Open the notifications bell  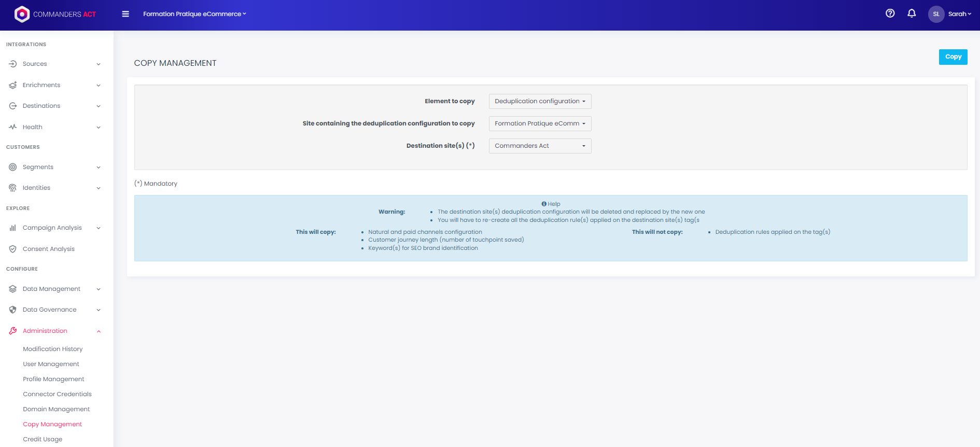click(912, 13)
